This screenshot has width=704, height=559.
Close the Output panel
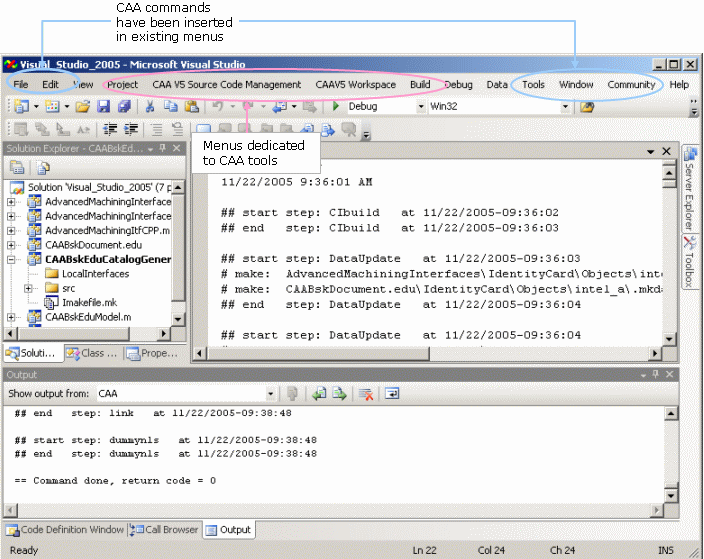pyautogui.click(x=669, y=374)
